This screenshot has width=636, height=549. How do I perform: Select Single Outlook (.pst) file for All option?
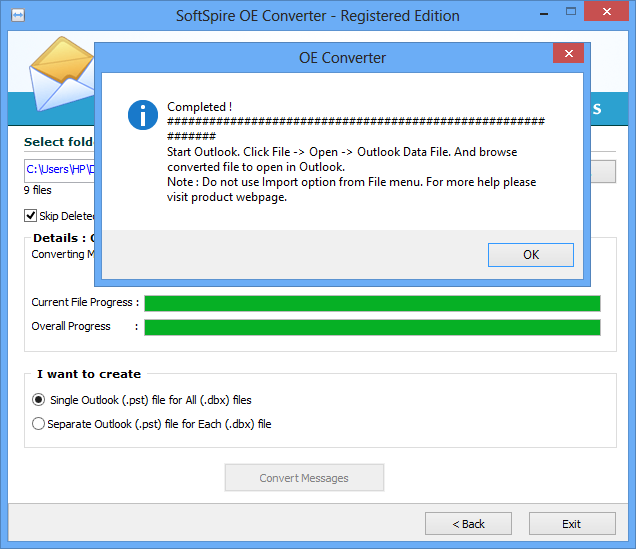39,400
